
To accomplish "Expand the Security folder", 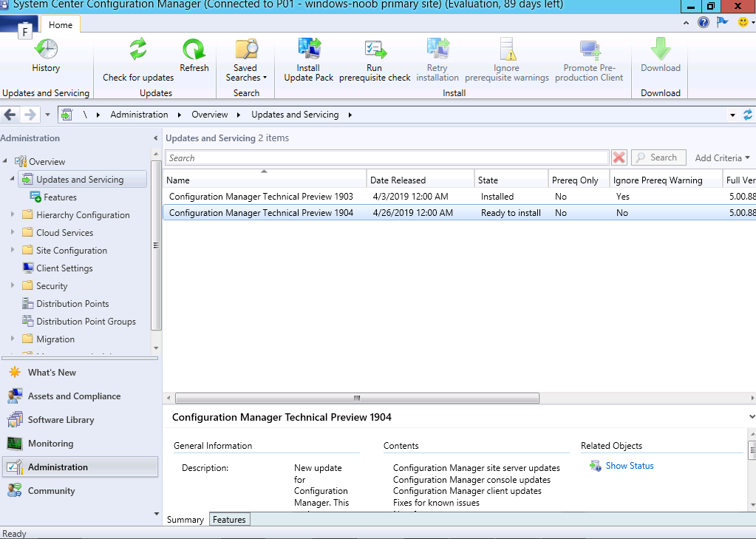I will 13,285.
